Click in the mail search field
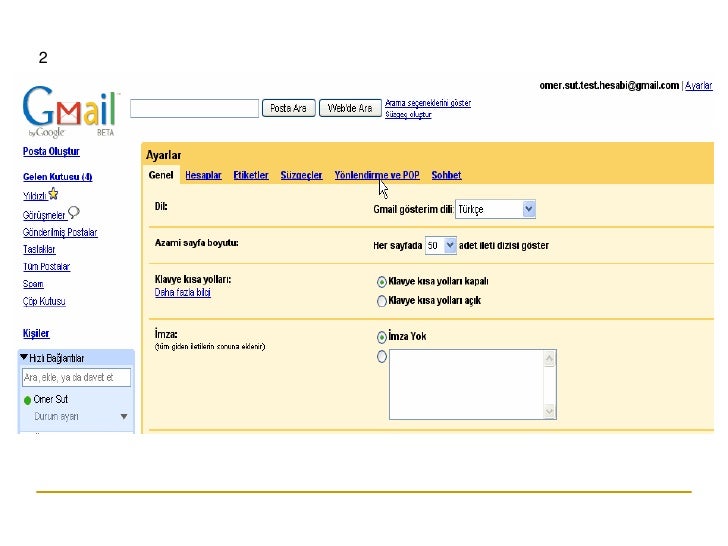The height and width of the screenshot is (546, 728). pyautogui.click(x=195, y=108)
